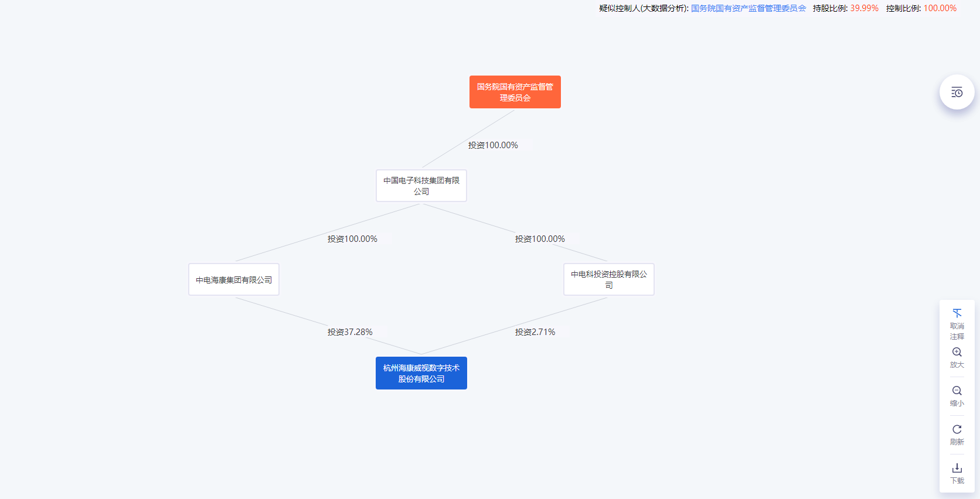Select the orange 国务院国有资产监督管理委员会 node
Screen dimensions: 980x499
click(515, 92)
